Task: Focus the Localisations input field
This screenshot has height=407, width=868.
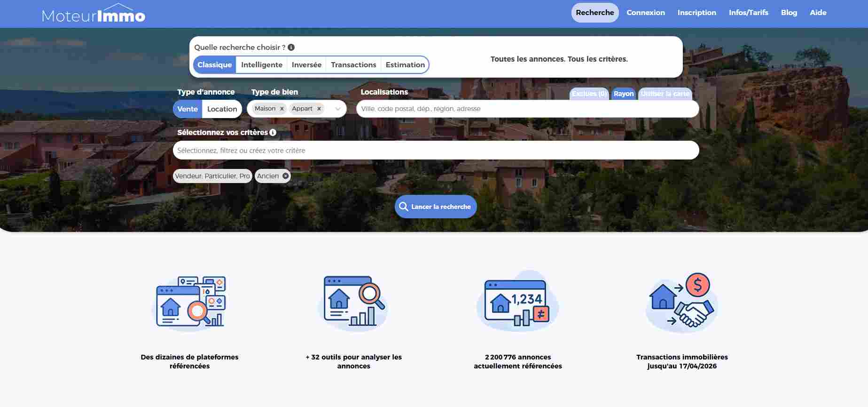Action: pos(527,109)
